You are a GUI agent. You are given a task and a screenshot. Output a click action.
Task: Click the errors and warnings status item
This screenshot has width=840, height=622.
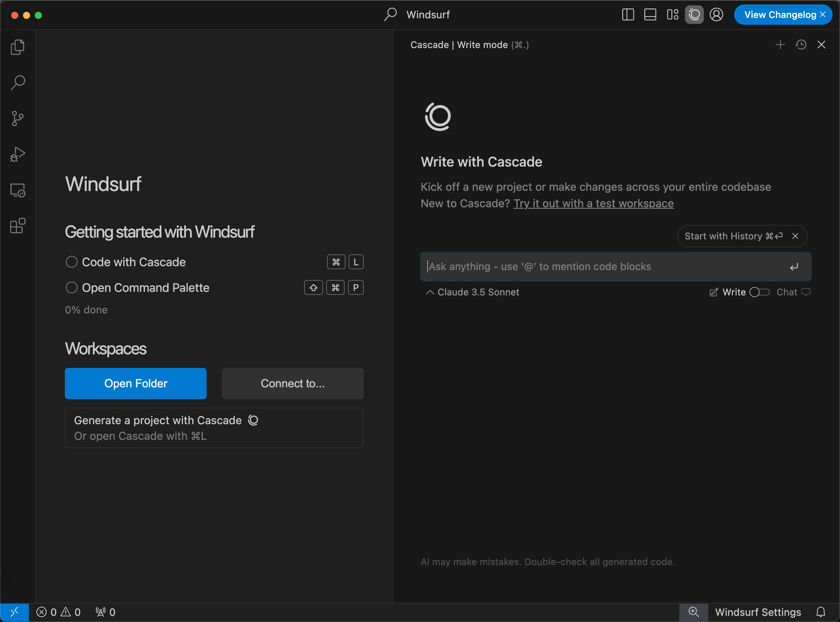click(58, 612)
